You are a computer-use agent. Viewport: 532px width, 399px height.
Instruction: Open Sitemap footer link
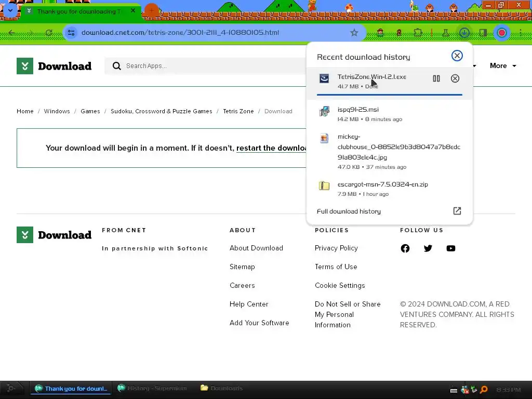pos(242,267)
